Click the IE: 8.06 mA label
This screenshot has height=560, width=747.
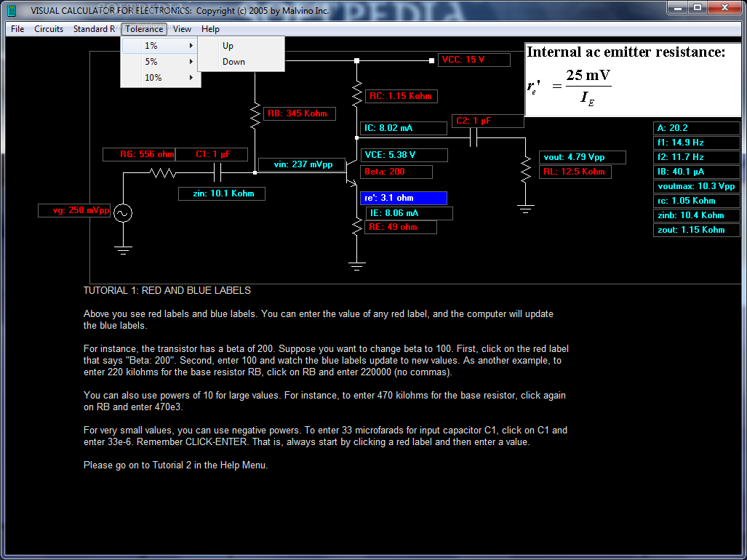410,213
